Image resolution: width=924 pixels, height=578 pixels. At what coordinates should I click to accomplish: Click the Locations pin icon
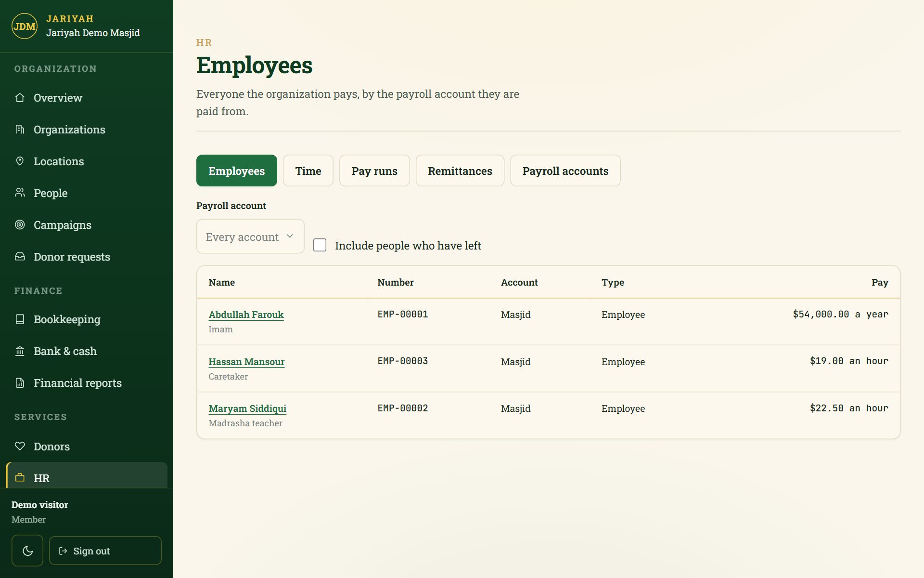(20, 161)
